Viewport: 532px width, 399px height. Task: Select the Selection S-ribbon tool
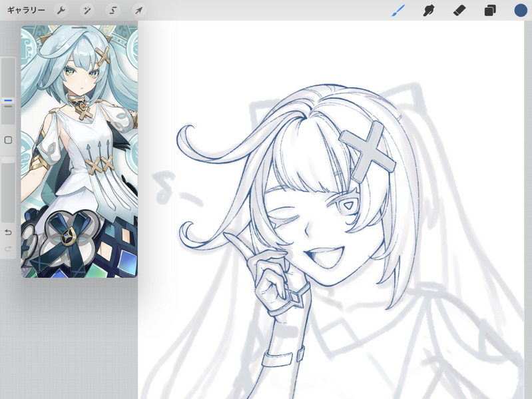point(113,10)
